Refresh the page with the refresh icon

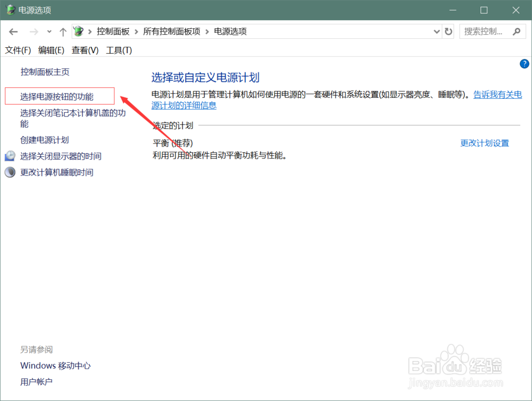(x=448, y=31)
